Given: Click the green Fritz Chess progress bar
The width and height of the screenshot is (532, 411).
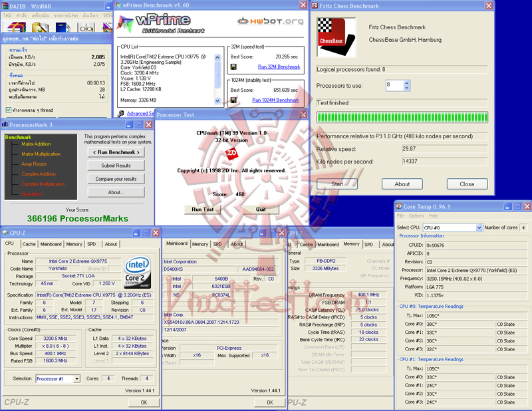Looking at the screenshot, I should 402,118.
